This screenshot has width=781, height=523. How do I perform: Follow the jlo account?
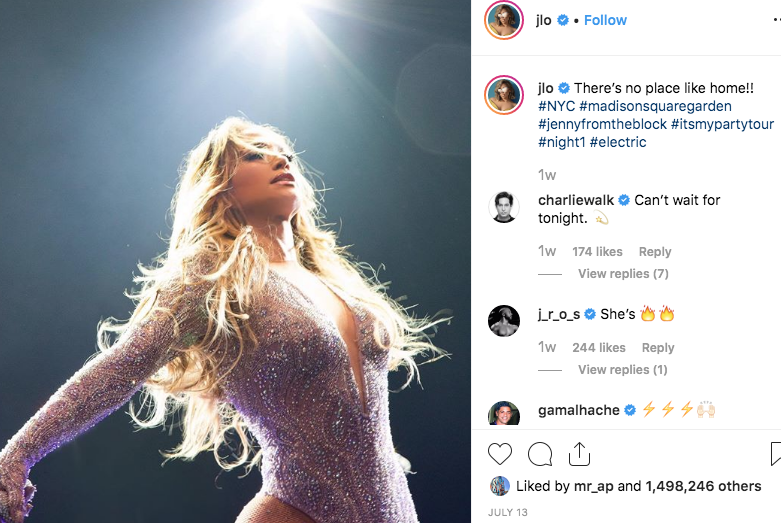(x=605, y=20)
